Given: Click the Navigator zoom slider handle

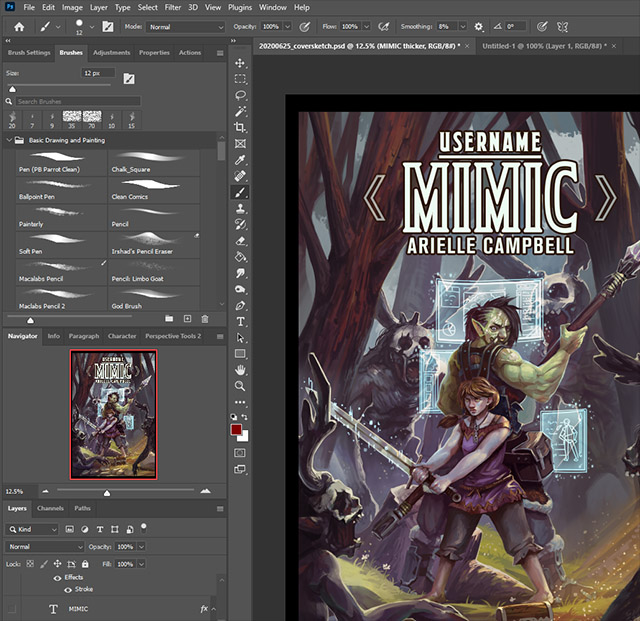Looking at the screenshot, I should point(107,493).
